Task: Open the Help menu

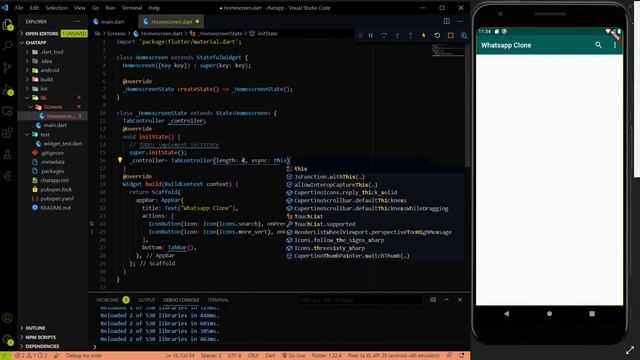Action: tap(154, 8)
